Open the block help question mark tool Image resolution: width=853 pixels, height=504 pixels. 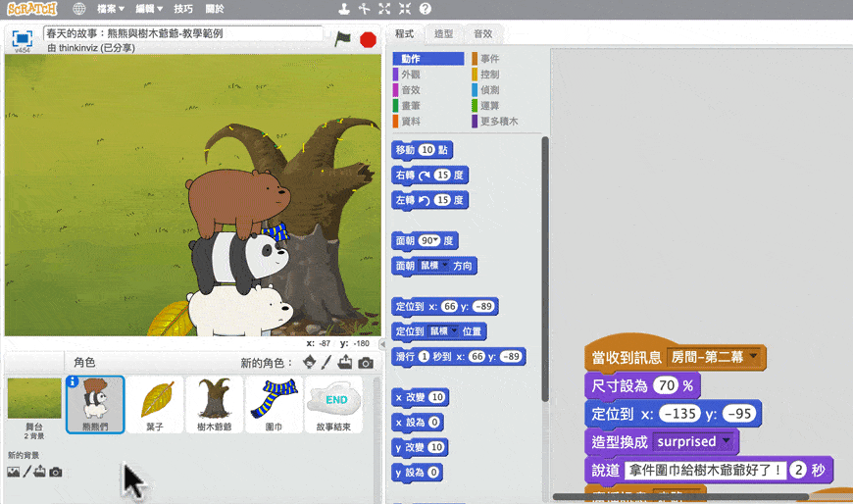(x=426, y=9)
